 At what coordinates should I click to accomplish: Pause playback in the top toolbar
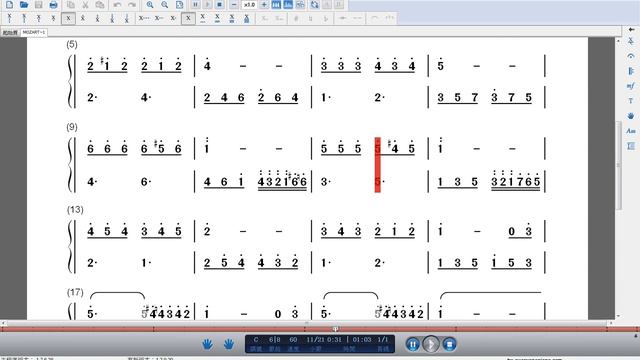pyautogui.click(x=195, y=5)
